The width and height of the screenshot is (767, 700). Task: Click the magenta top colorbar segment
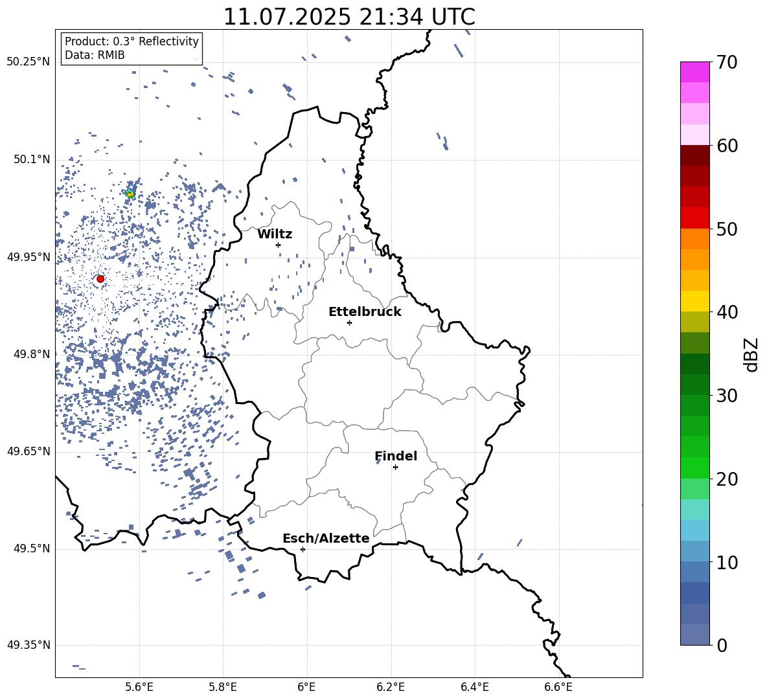[x=694, y=72]
